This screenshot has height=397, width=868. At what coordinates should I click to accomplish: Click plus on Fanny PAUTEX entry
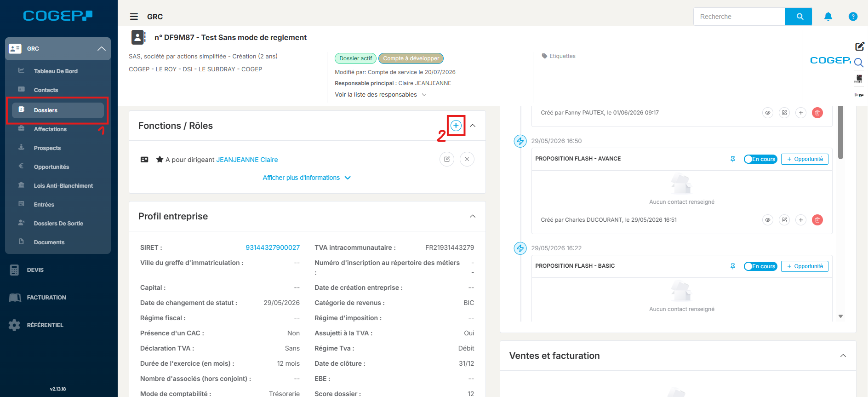pos(801,113)
